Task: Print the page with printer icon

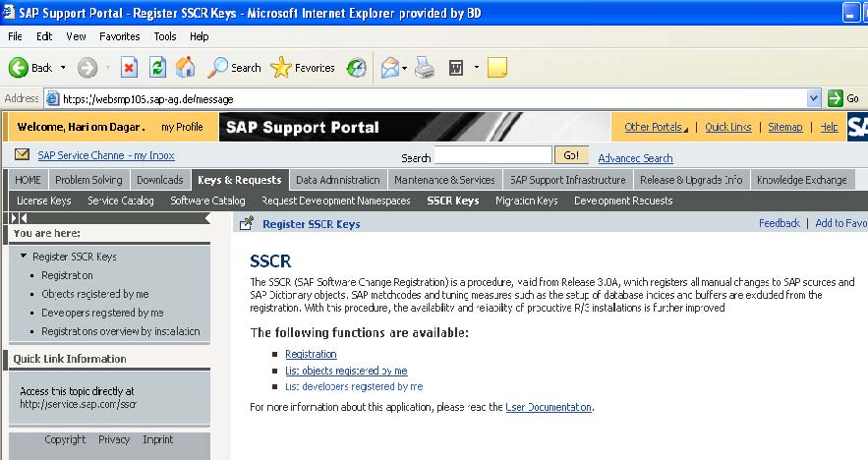Action: tap(425, 68)
